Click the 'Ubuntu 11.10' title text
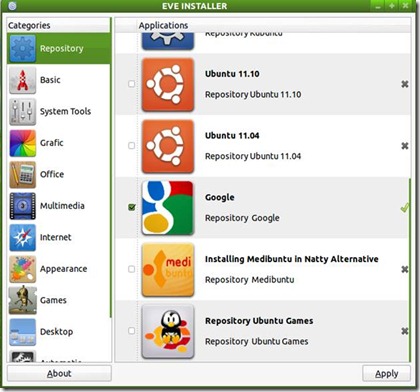 click(232, 74)
